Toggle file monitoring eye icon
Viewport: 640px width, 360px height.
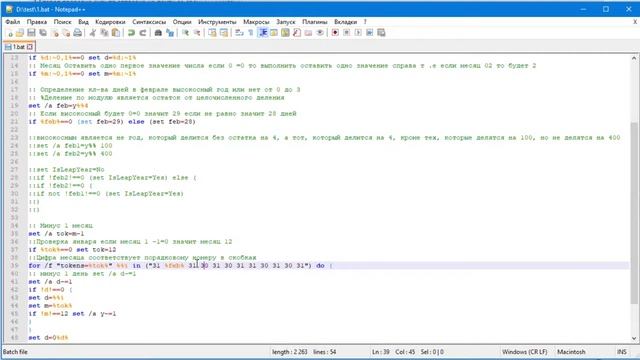tap(320, 33)
